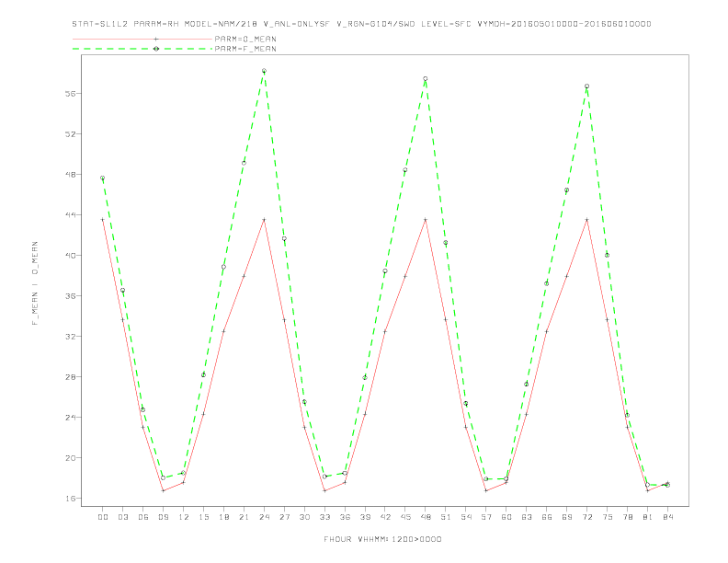Click the chart title line starting STAT=SL1L2
The image size is (728, 563).
click(361, 24)
